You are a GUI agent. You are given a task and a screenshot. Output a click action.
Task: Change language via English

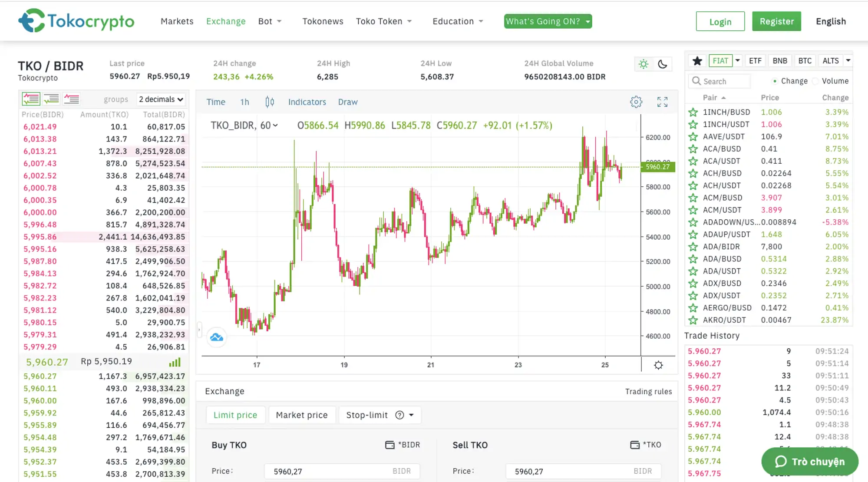coord(831,21)
